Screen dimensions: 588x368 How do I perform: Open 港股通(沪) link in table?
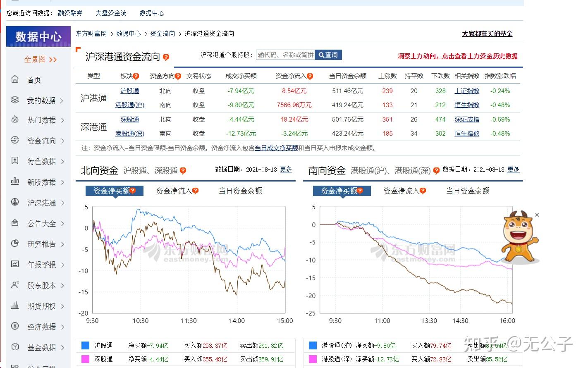(x=129, y=105)
